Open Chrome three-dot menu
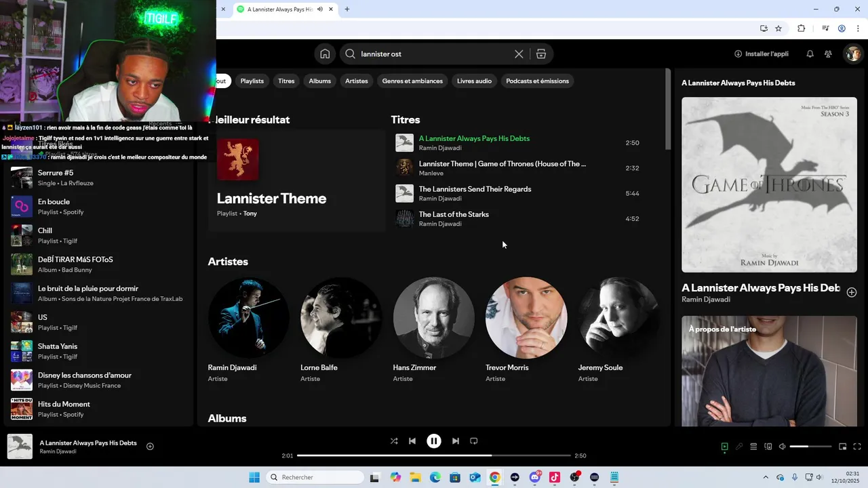 [x=857, y=28]
